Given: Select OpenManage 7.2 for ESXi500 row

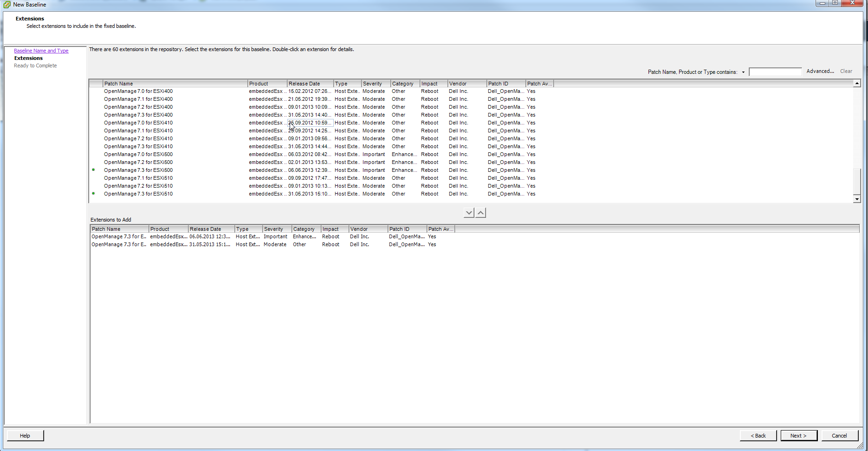Looking at the screenshot, I should click(320, 163).
